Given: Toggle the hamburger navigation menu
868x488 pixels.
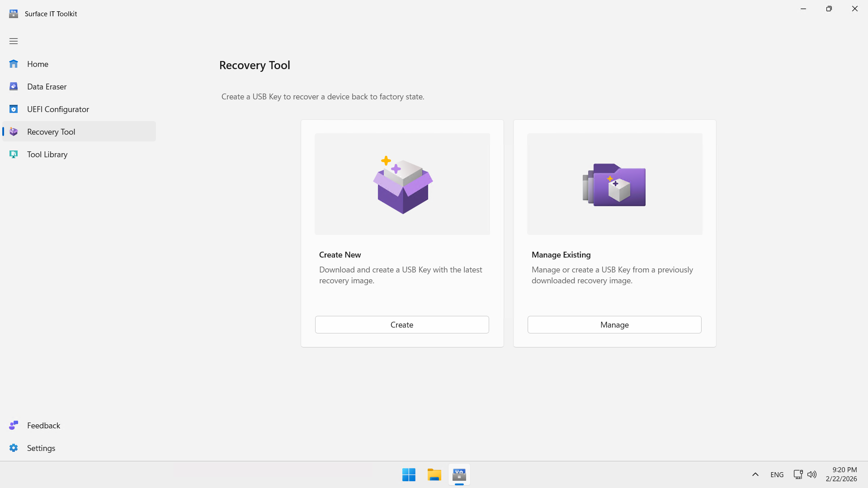Looking at the screenshot, I should (x=14, y=41).
